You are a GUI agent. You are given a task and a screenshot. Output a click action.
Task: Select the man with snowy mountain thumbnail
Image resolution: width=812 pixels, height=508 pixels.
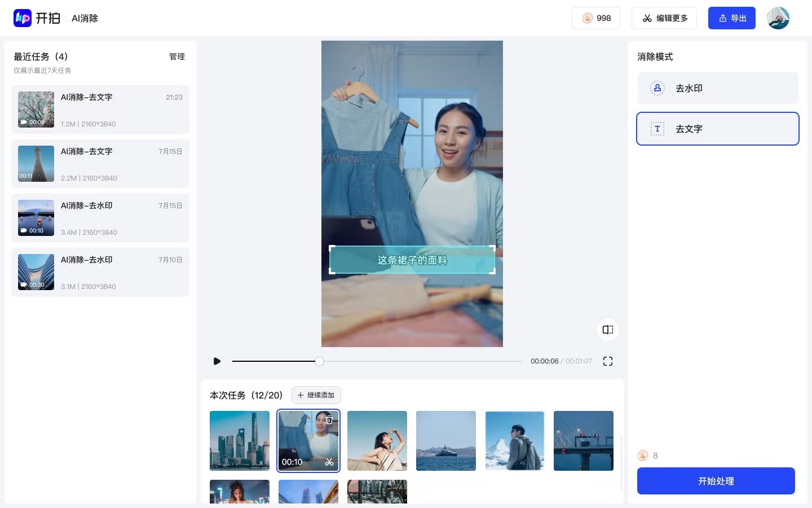pos(515,441)
